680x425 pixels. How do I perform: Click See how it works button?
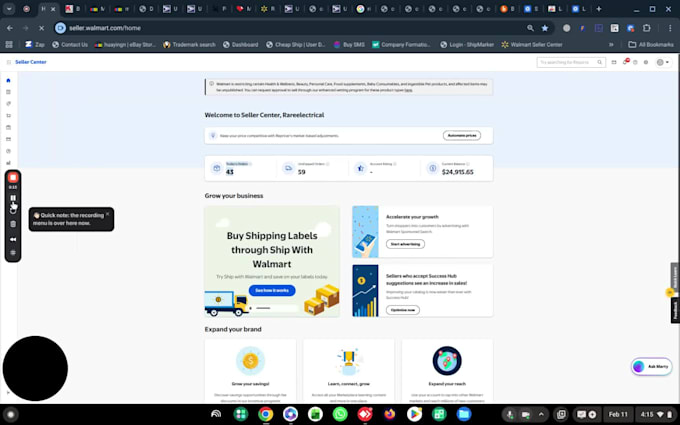click(272, 290)
